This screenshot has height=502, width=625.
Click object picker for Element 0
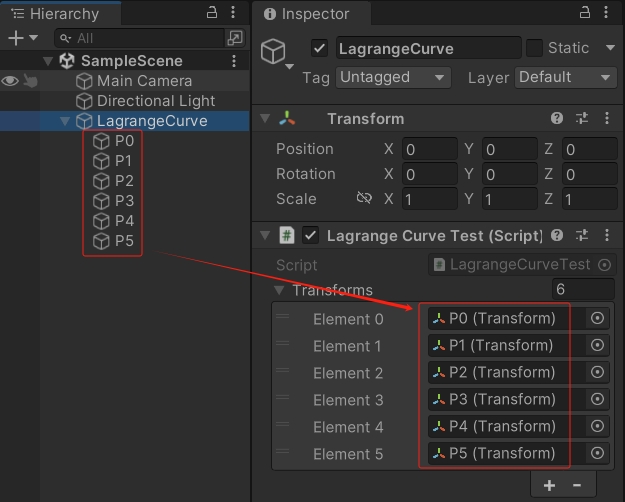(x=597, y=318)
